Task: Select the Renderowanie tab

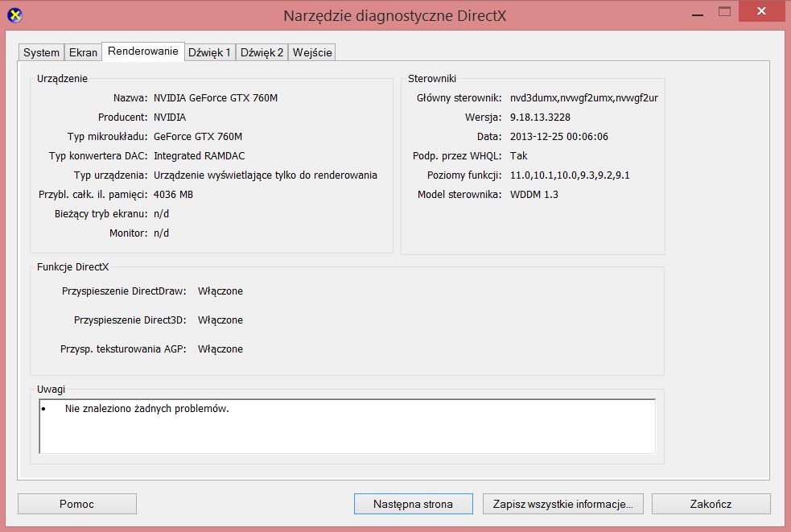Action: tap(143, 52)
